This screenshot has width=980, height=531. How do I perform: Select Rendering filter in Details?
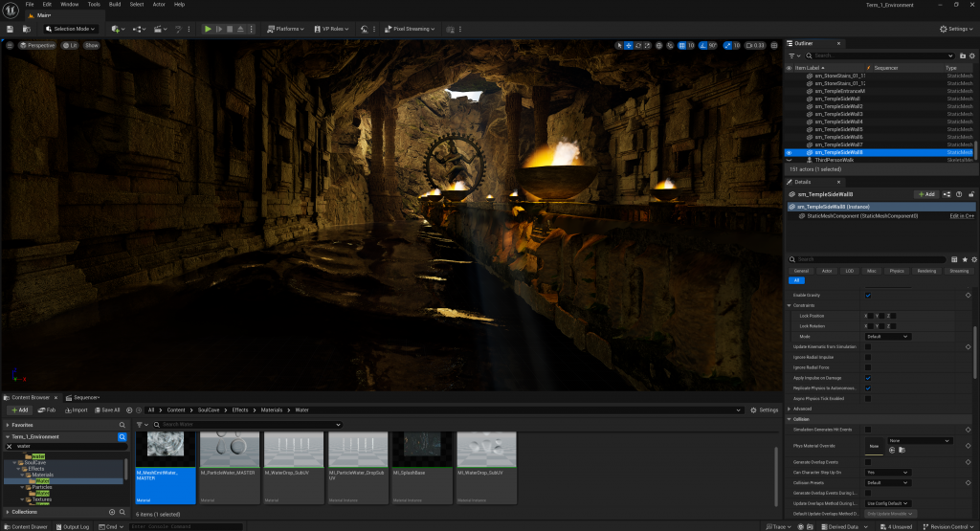926,271
